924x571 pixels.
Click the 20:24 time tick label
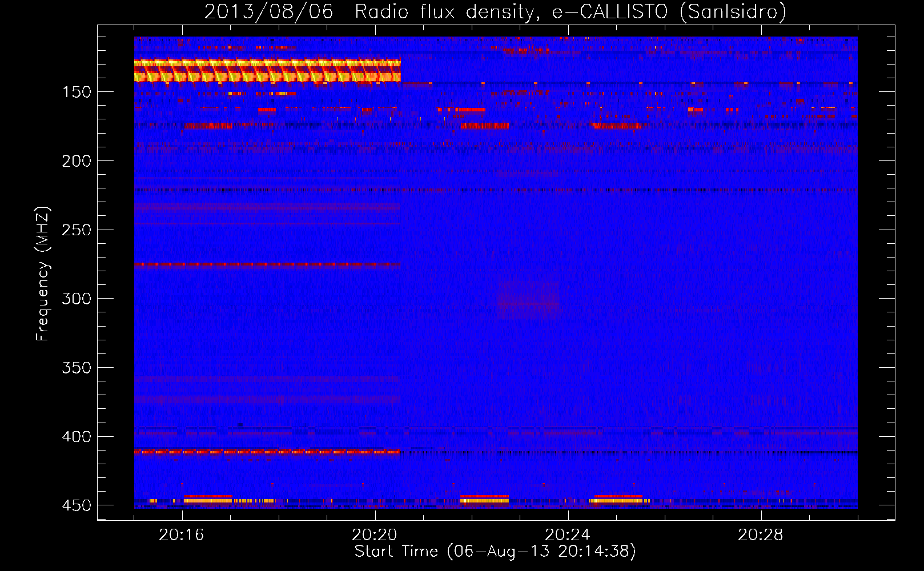tap(568, 535)
